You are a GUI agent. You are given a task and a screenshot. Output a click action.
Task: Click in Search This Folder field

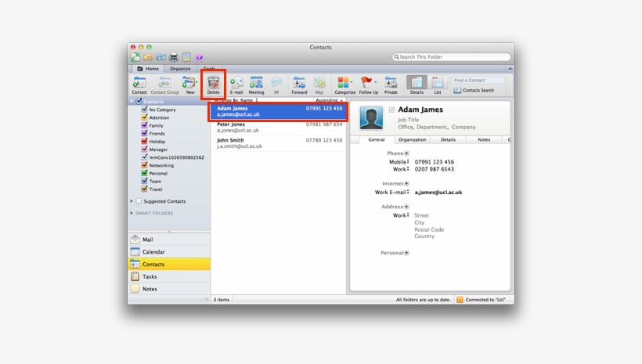[451, 57]
